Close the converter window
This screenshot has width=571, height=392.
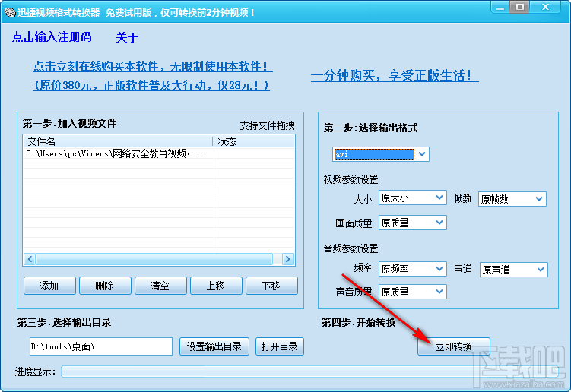(x=545, y=8)
